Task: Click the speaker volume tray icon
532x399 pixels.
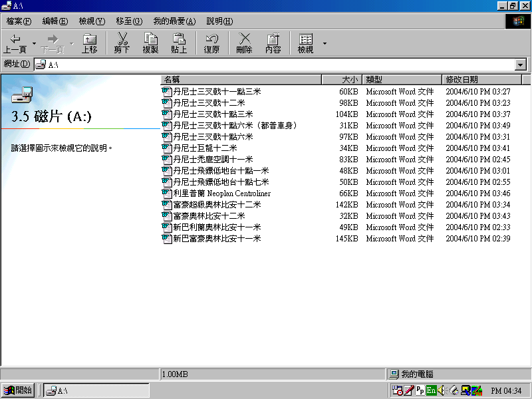Action: [442, 390]
